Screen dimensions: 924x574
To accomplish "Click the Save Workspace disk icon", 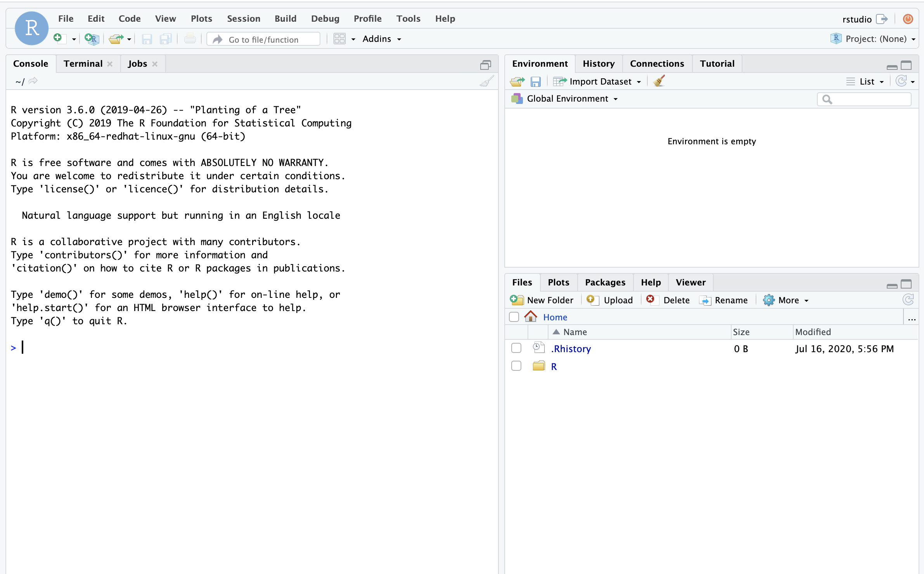I will (x=536, y=81).
